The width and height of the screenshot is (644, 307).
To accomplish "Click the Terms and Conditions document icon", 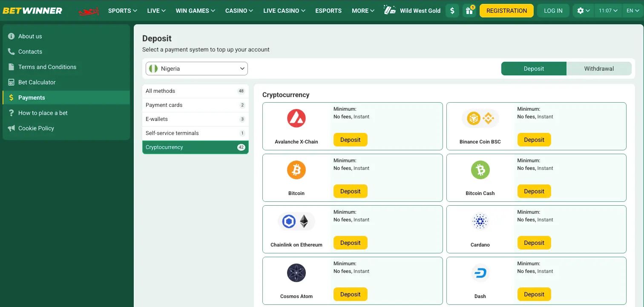I will click(11, 67).
